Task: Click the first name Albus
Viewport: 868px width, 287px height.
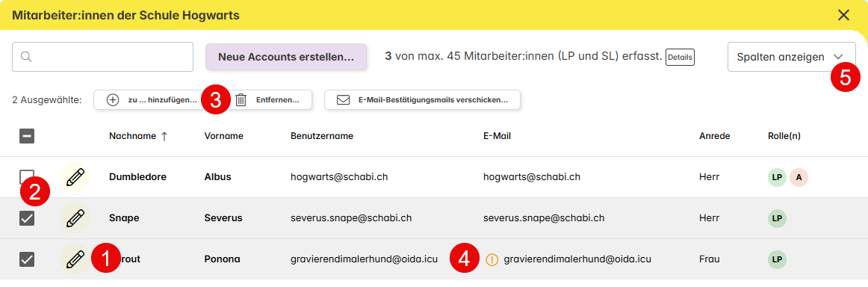Action: [x=217, y=177]
